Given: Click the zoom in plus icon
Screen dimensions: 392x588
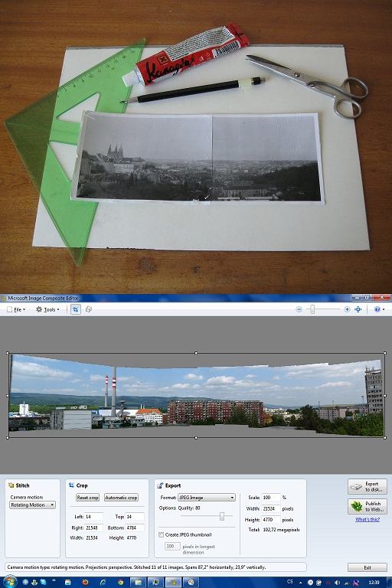Looking at the screenshot, I should pos(347,309).
